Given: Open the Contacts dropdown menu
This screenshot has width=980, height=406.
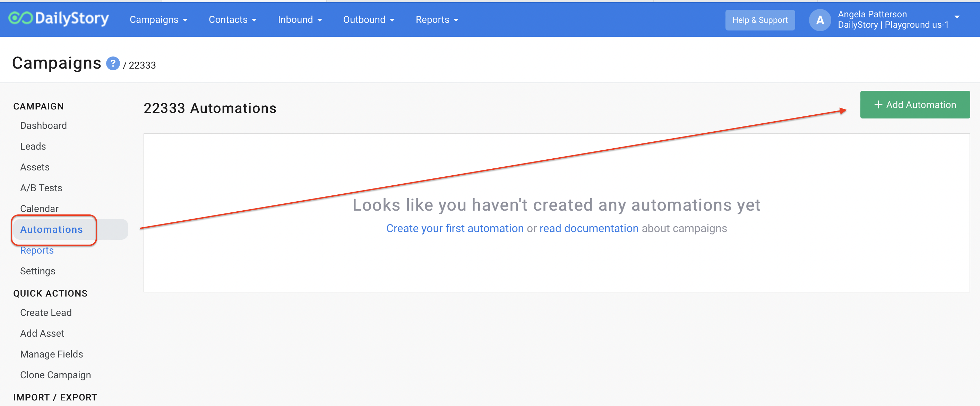Looking at the screenshot, I should [232, 20].
